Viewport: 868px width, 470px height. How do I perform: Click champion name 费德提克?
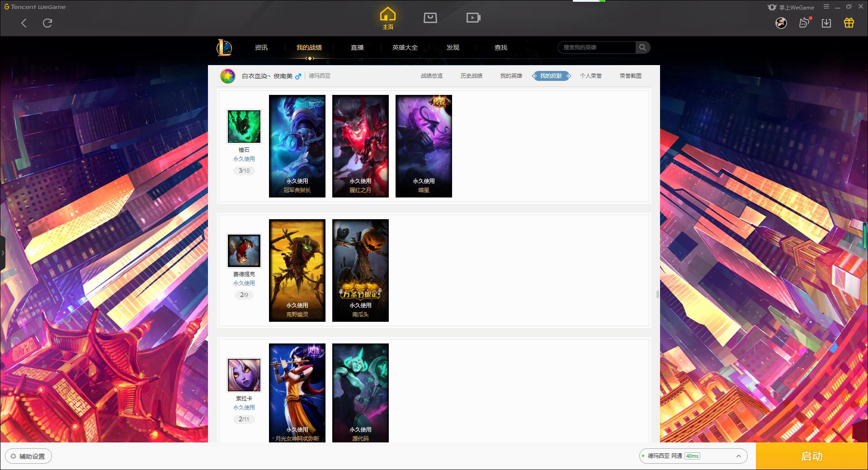[x=244, y=274]
